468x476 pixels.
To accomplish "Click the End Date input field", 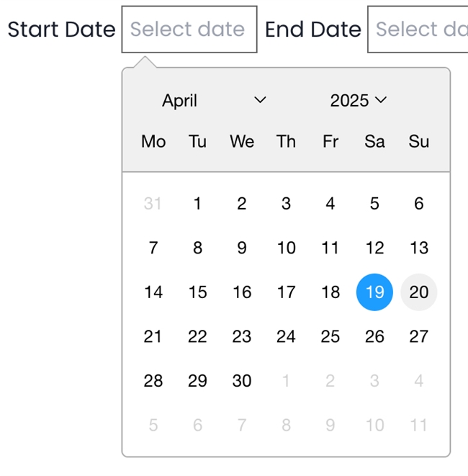I will pos(419,30).
